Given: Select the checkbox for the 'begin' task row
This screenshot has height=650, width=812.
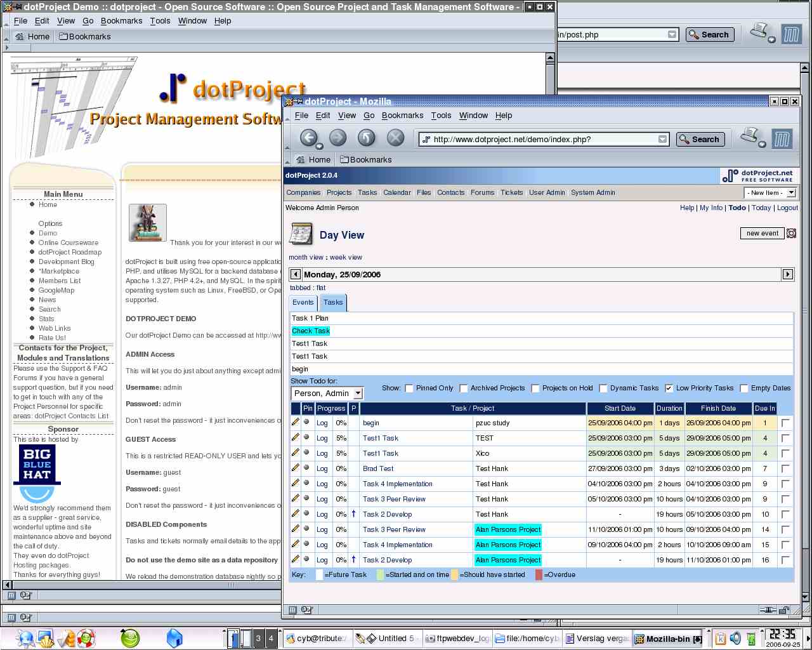Looking at the screenshot, I should click(x=785, y=423).
